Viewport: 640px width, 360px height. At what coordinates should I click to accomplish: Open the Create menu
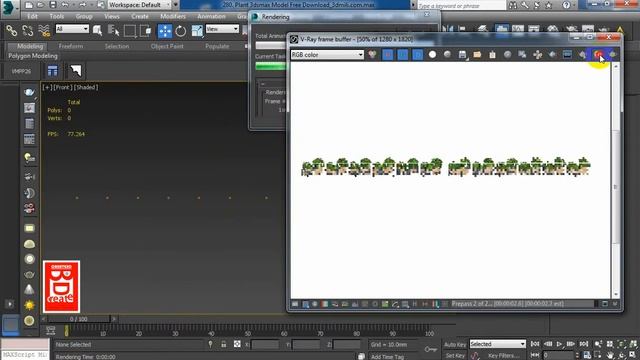[x=140, y=16]
